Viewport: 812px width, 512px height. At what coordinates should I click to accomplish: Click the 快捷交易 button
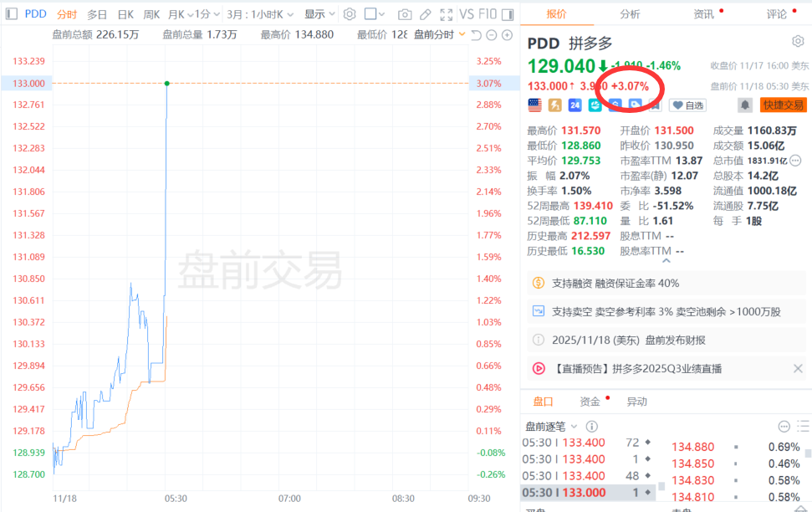pos(784,105)
